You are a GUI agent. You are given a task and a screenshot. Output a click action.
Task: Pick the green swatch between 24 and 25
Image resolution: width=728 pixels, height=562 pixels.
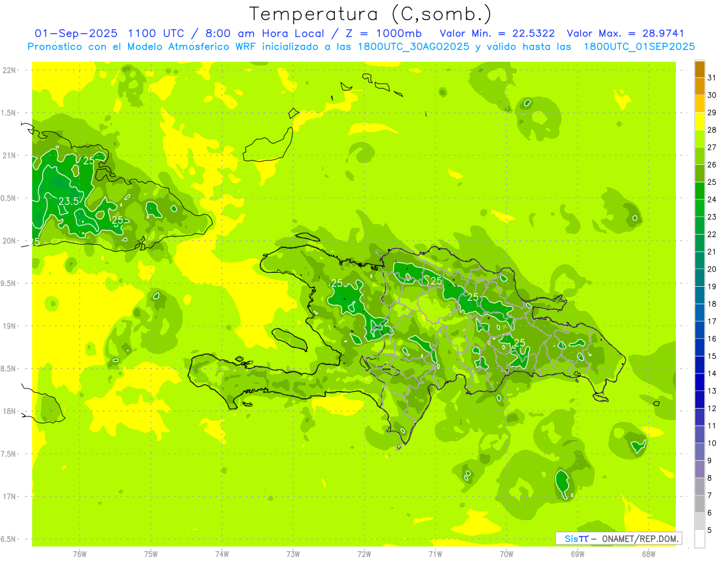tap(699, 191)
